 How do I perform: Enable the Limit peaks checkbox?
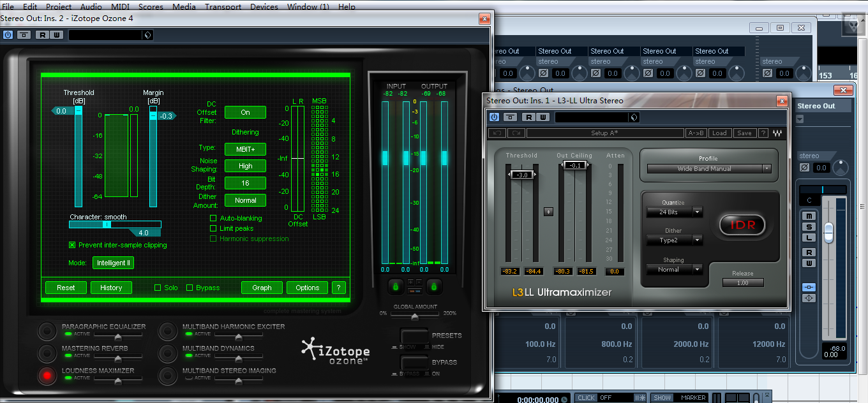(214, 228)
